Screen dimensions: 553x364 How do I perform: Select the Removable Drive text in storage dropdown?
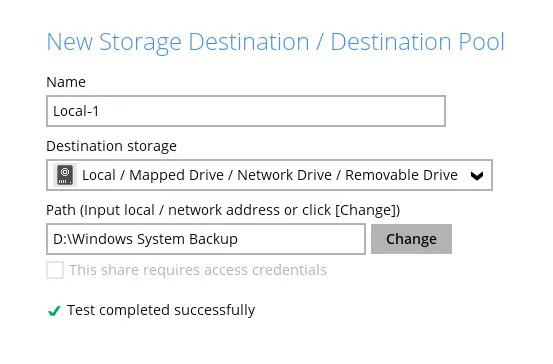click(x=401, y=175)
